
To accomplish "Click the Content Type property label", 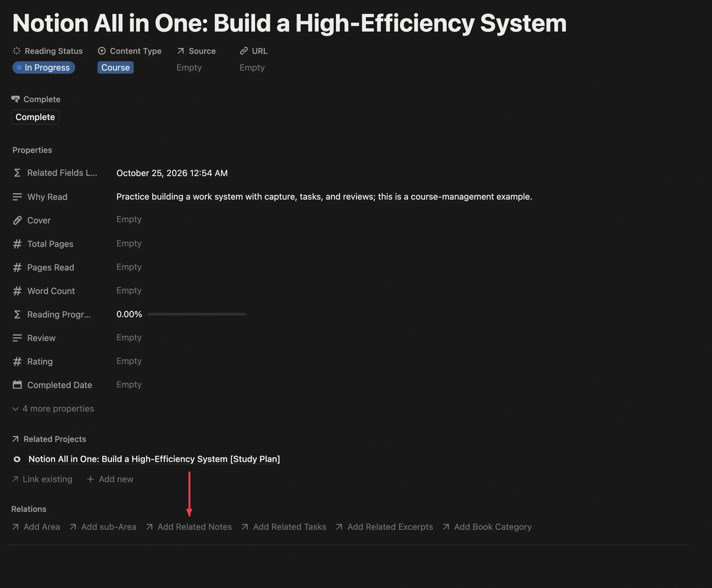I will pyautogui.click(x=136, y=51).
